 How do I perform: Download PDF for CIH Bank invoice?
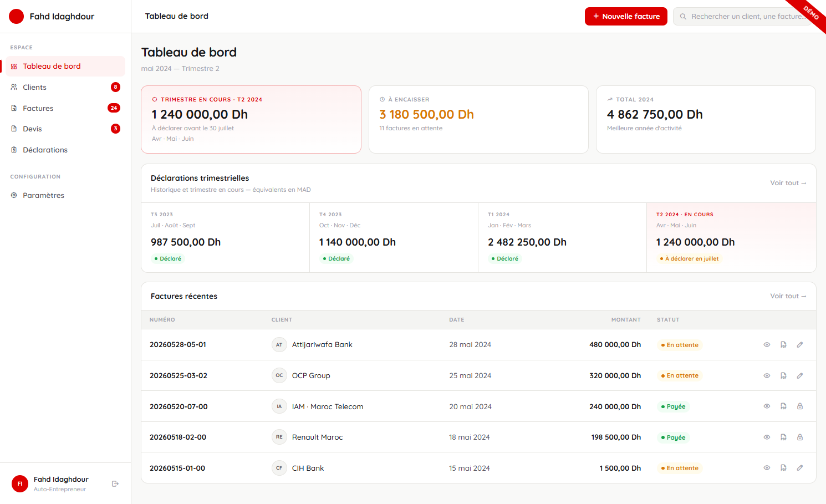pyautogui.click(x=783, y=468)
